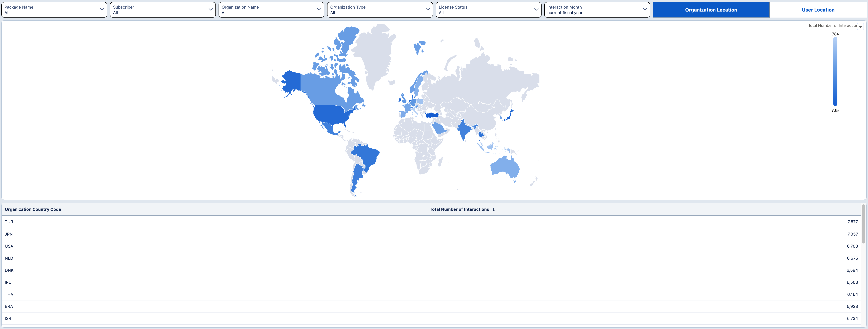
Task: Click the value 6,594
Action: 852,270
